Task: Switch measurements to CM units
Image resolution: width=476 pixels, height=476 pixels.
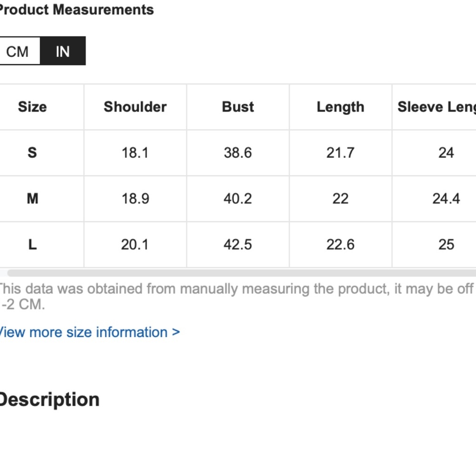Action: click(19, 51)
